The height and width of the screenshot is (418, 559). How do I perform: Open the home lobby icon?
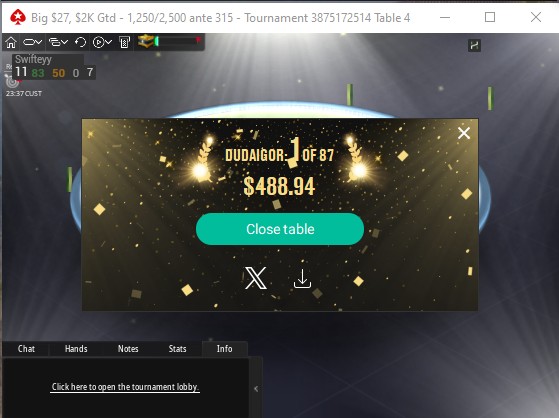(11, 42)
